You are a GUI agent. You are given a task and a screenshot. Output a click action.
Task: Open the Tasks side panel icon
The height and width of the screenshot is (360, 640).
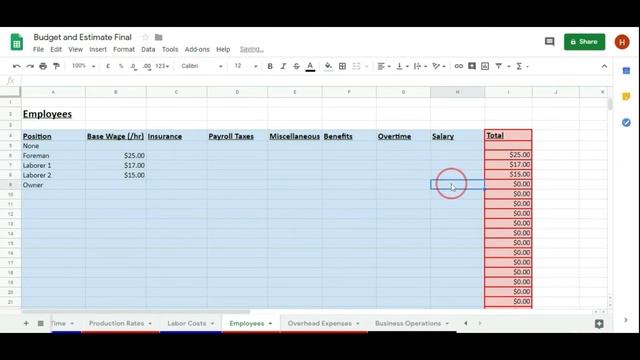(x=626, y=122)
